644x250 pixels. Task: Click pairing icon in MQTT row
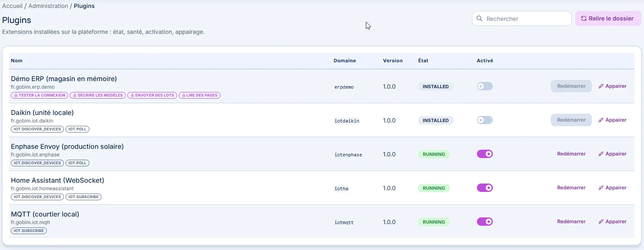click(x=601, y=222)
